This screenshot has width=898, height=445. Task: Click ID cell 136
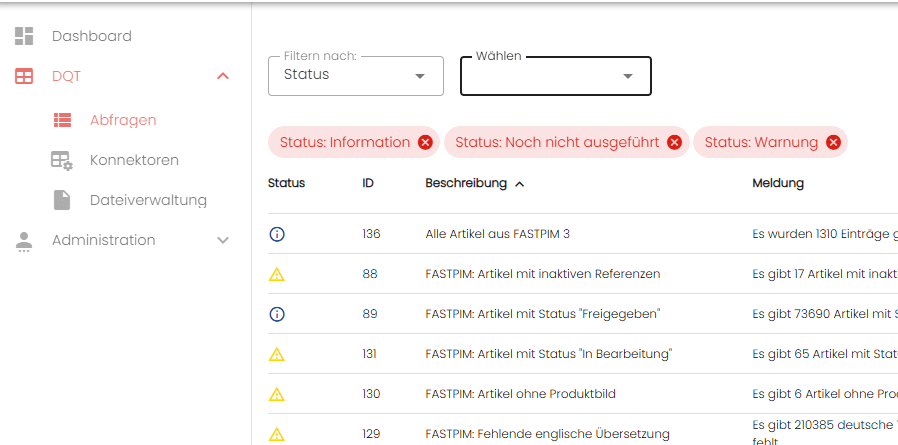pos(371,234)
